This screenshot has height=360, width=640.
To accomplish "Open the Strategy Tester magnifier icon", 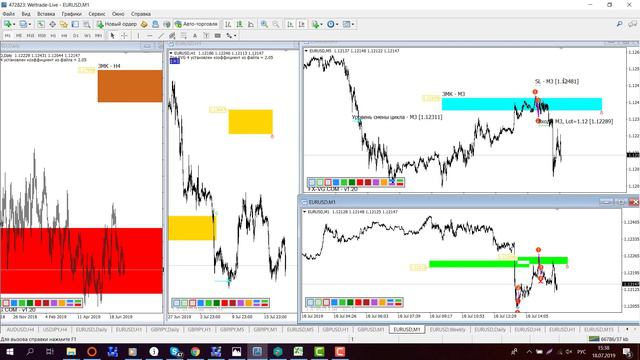I will [87, 24].
